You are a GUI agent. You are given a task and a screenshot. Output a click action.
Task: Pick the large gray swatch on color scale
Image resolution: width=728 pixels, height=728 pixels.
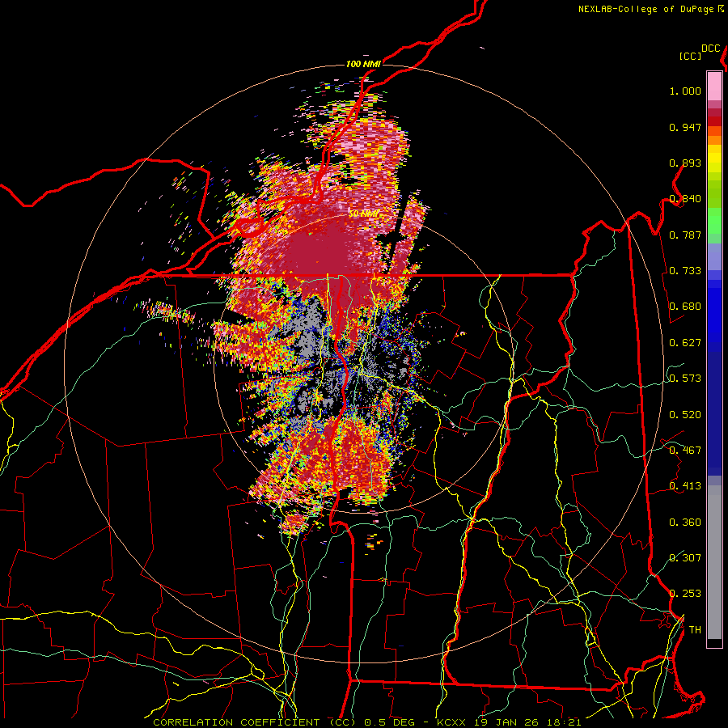(714, 562)
